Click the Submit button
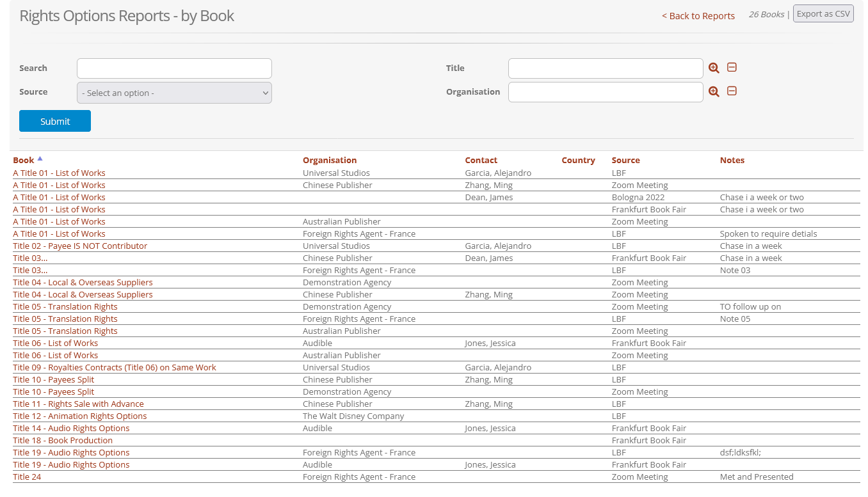Viewport: 868px width, 497px height. [55, 121]
